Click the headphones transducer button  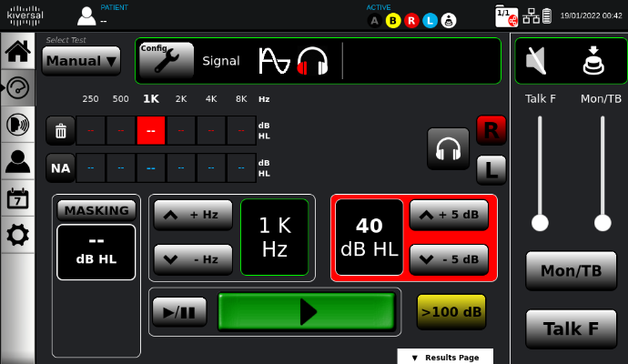(x=447, y=148)
